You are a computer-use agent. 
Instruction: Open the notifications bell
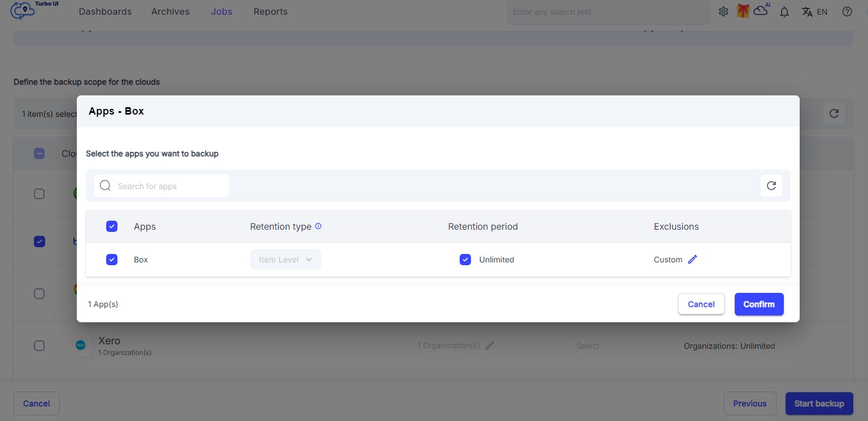[x=784, y=12]
